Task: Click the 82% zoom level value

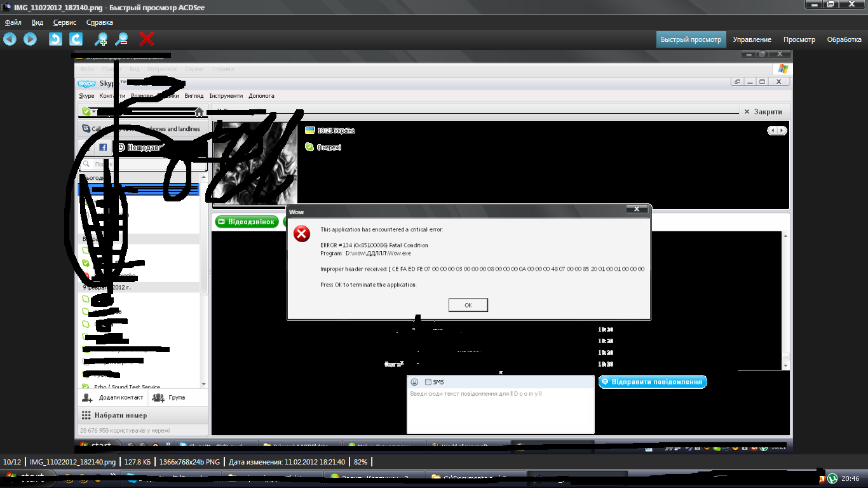Action: point(360,462)
